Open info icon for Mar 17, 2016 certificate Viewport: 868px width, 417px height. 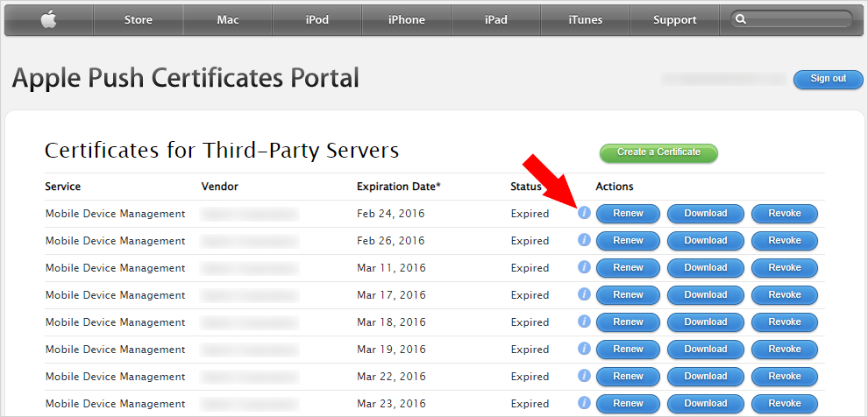[x=584, y=294]
